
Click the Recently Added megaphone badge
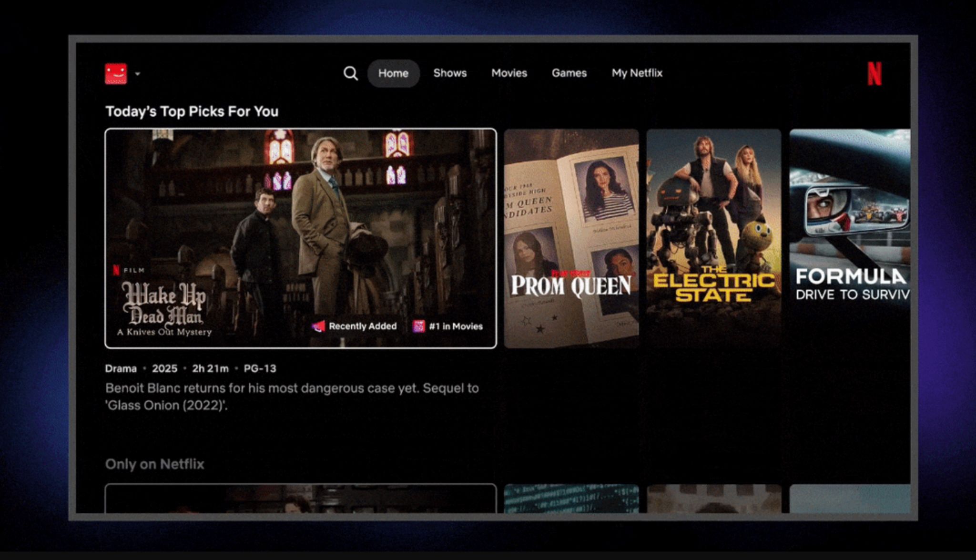coord(355,326)
